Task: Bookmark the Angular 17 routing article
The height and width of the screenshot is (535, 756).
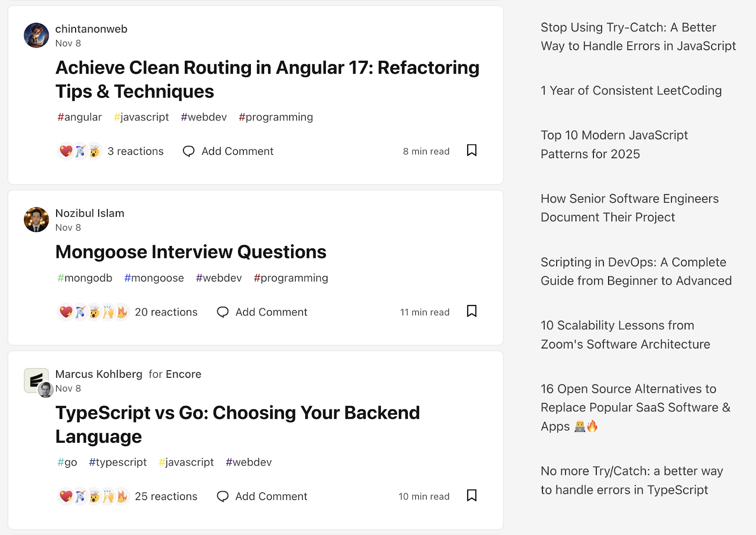Action: click(x=471, y=151)
